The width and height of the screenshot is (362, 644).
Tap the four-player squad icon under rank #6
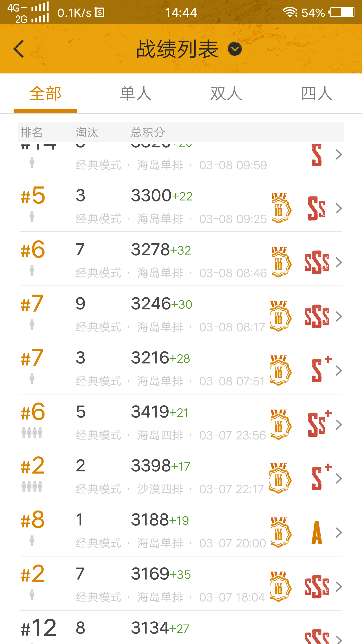click(32, 433)
